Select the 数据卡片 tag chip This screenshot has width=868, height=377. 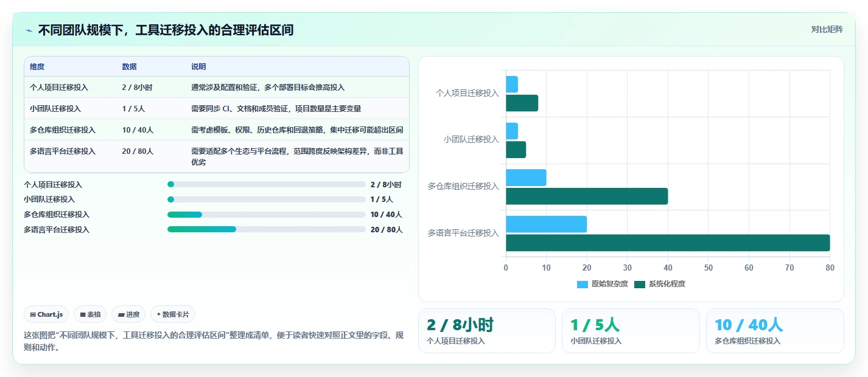click(x=173, y=314)
